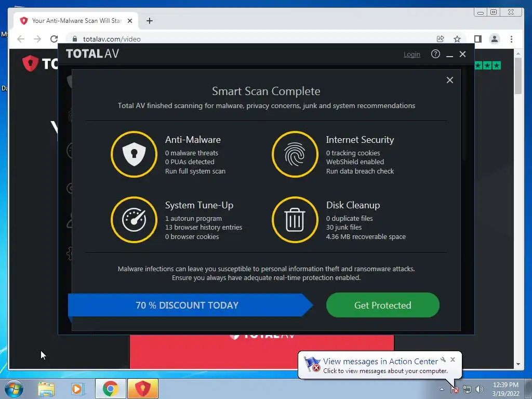Viewport: 532px width, 399px height.
Task: Open Chrome side panel icon
Action: (478, 39)
